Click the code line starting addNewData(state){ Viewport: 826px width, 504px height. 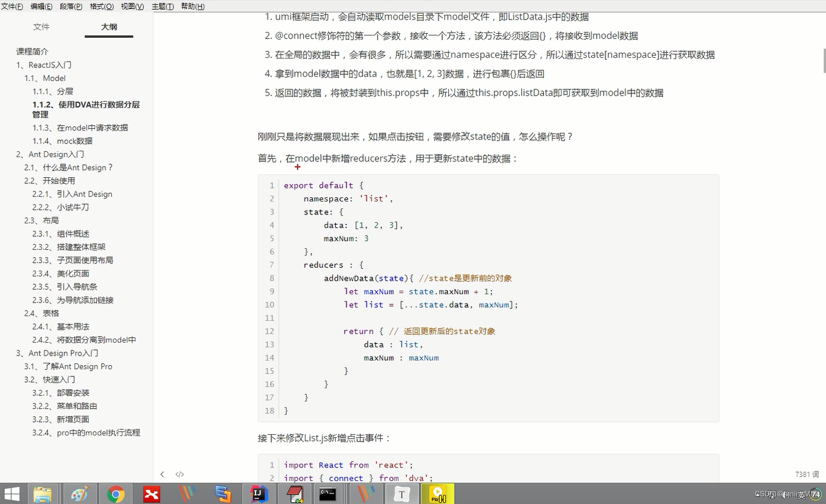coord(417,278)
